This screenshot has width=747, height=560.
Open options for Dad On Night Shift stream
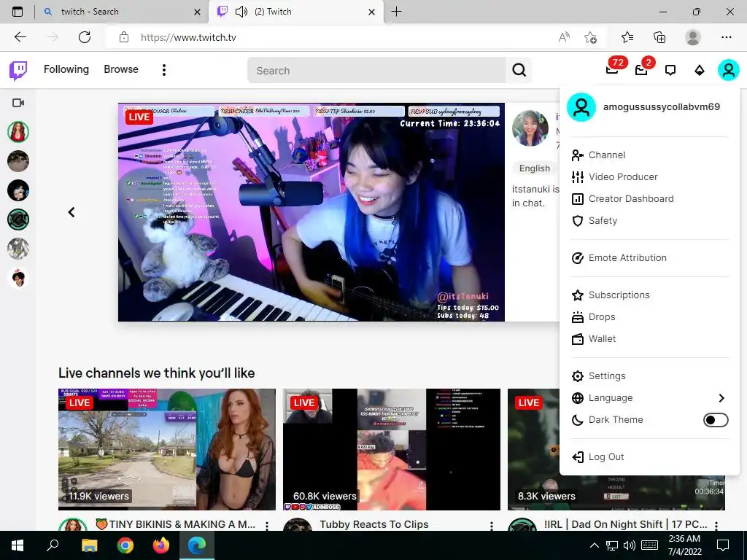coord(716,526)
